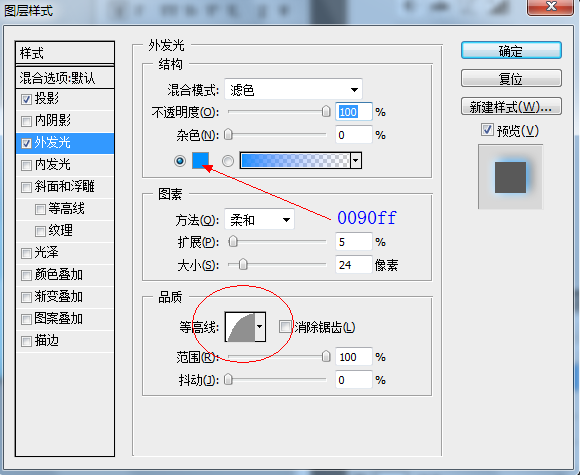
Task: Enable the 渐变叠加 checkbox
Action: click(x=26, y=297)
